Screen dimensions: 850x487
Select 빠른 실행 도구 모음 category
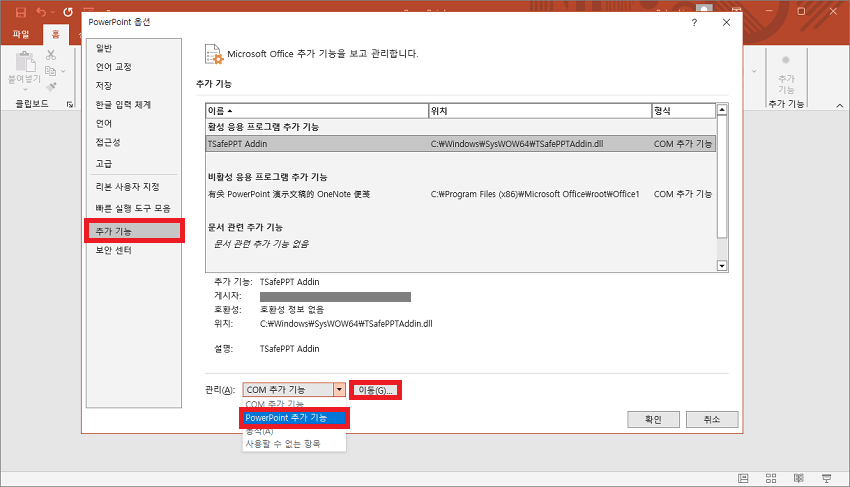[x=134, y=208]
